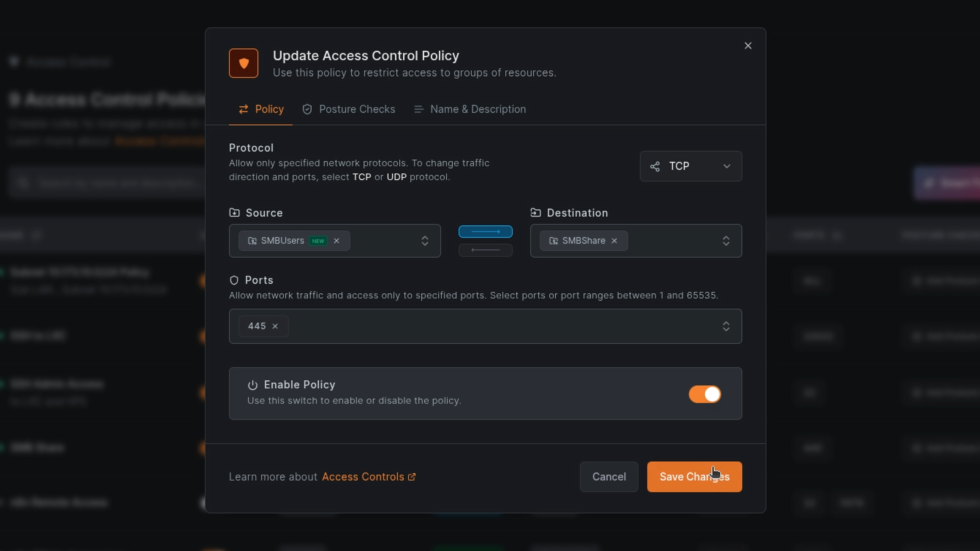Toggle the Enable Policy switch off

705,394
